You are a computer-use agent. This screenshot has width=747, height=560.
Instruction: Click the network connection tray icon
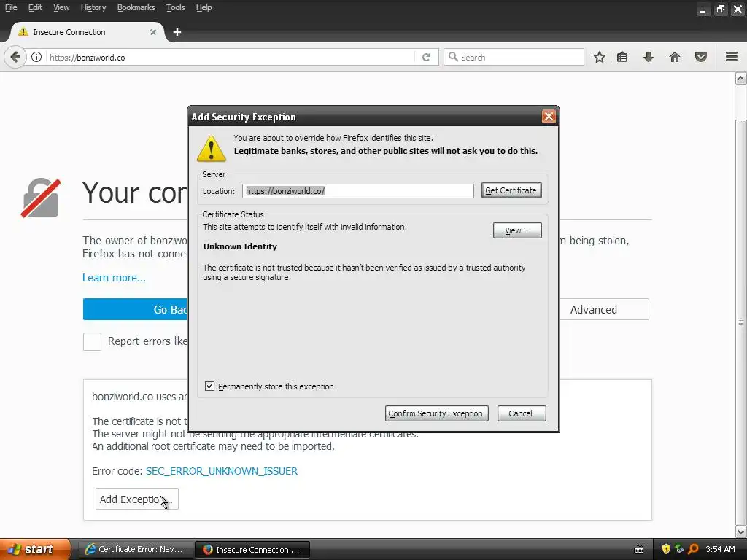(x=679, y=549)
